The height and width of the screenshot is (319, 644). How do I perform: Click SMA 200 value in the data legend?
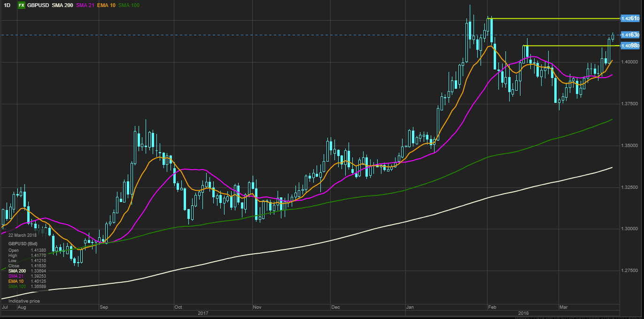tap(38, 271)
